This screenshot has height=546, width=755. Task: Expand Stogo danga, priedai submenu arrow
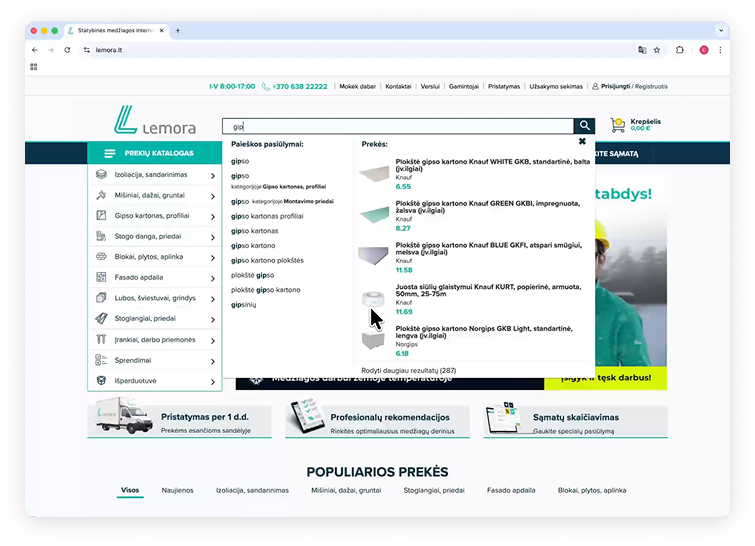point(213,237)
